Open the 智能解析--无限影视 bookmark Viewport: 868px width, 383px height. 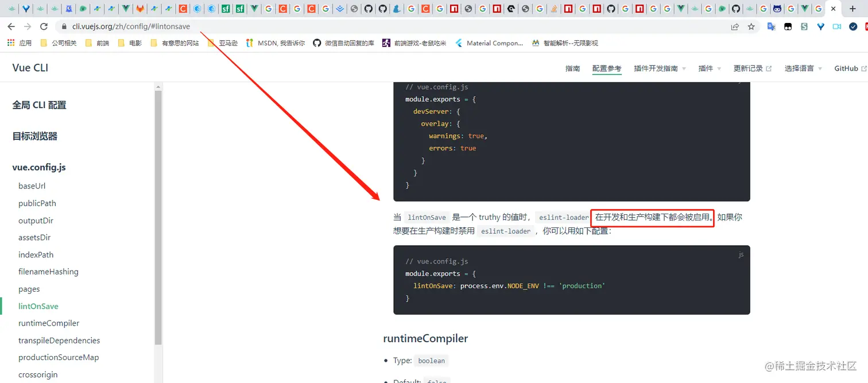565,43
